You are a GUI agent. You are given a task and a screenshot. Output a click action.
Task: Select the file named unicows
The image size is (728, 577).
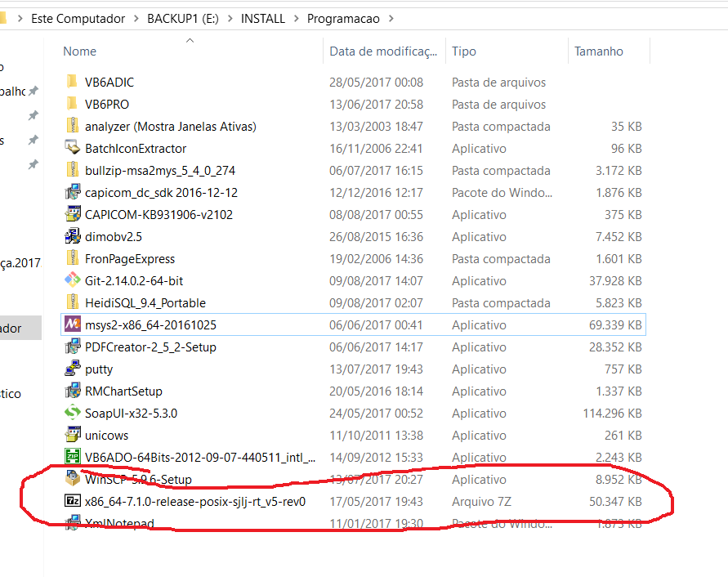point(106,436)
